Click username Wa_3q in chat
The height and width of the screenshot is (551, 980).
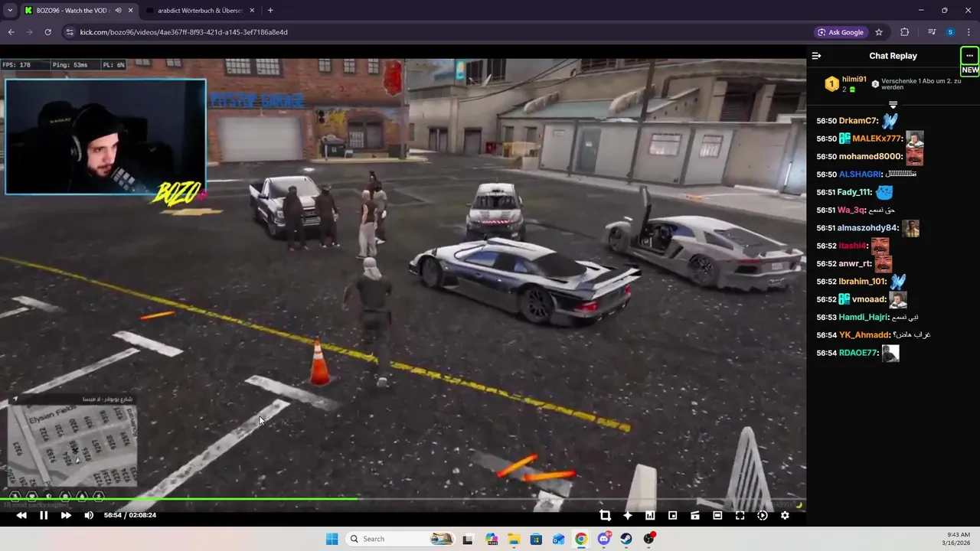tap(851, 210)
